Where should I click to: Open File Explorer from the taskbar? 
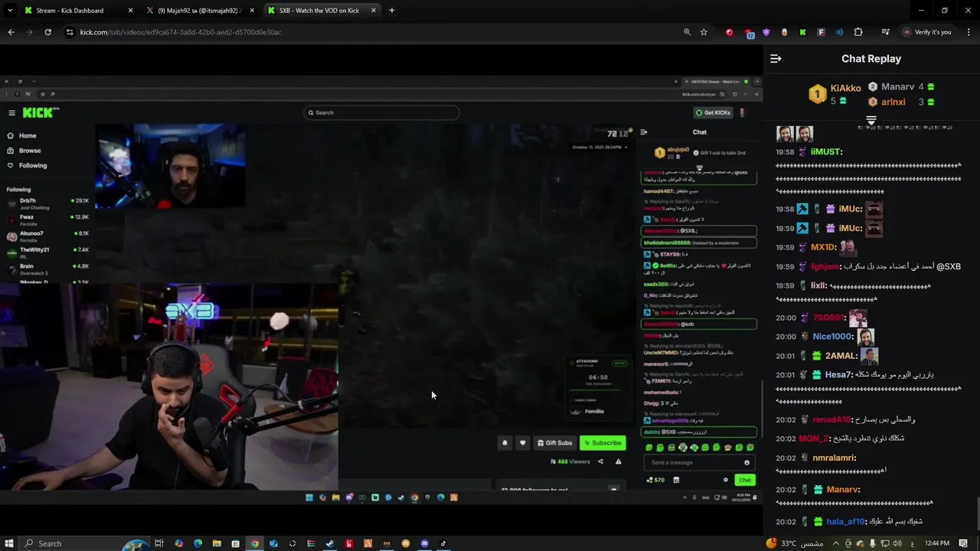217,543
